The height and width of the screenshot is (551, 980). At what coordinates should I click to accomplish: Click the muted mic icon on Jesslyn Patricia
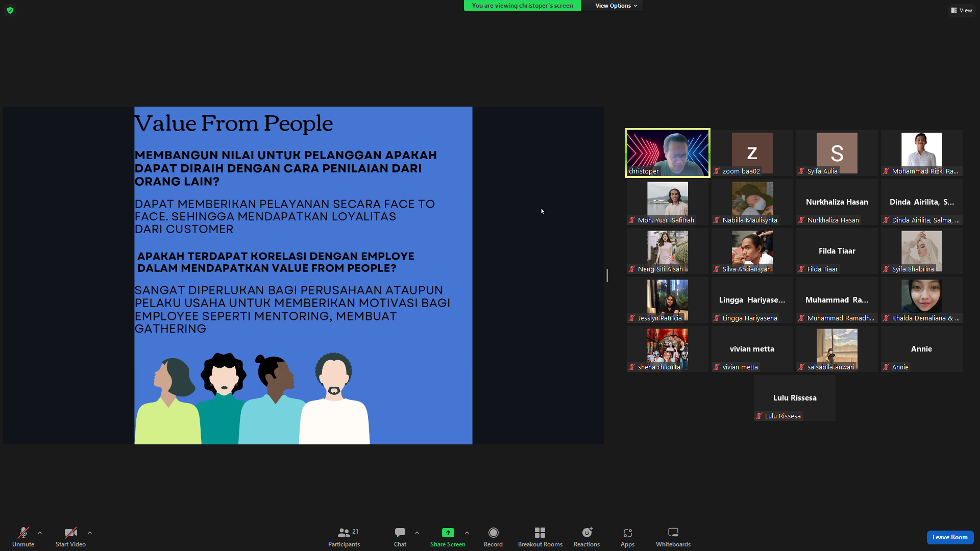click(x=632, y=318)
